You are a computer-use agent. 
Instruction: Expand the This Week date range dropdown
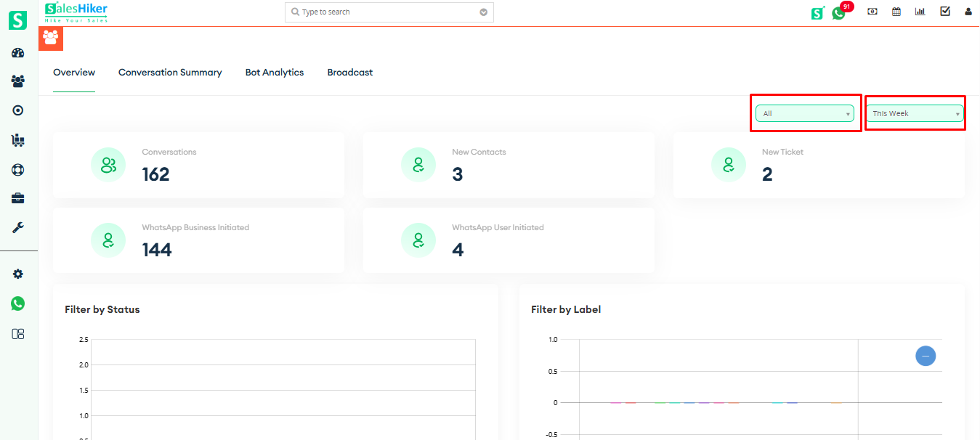(x=915, y=113)
